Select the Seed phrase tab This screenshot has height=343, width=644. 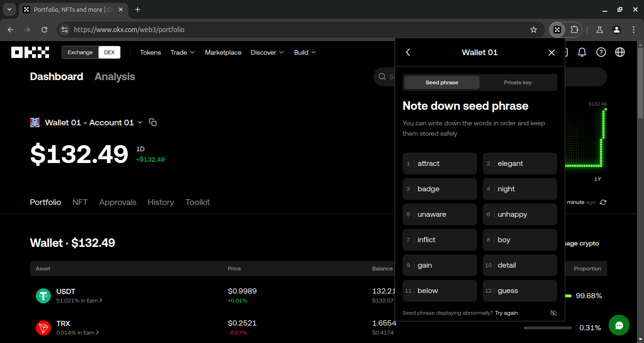point(442,82)
